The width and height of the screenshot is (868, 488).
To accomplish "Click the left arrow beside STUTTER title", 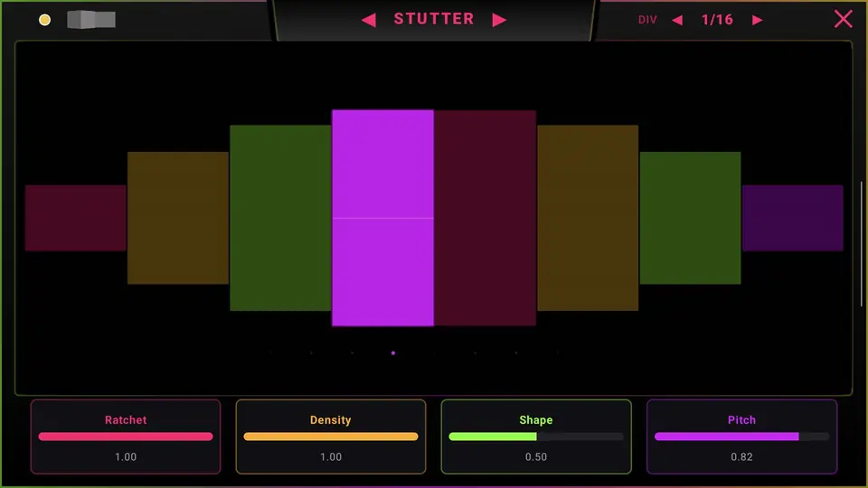I will [x=369, y=20].
